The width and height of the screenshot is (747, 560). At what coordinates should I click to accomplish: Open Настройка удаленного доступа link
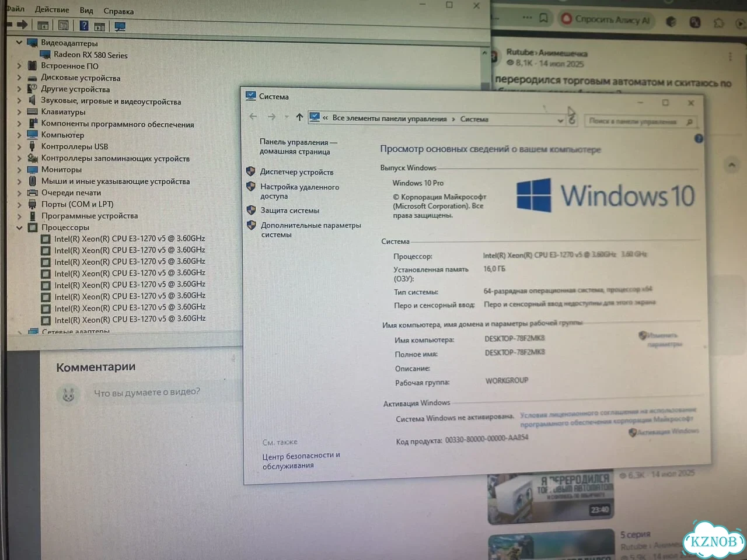coord(299,191)
